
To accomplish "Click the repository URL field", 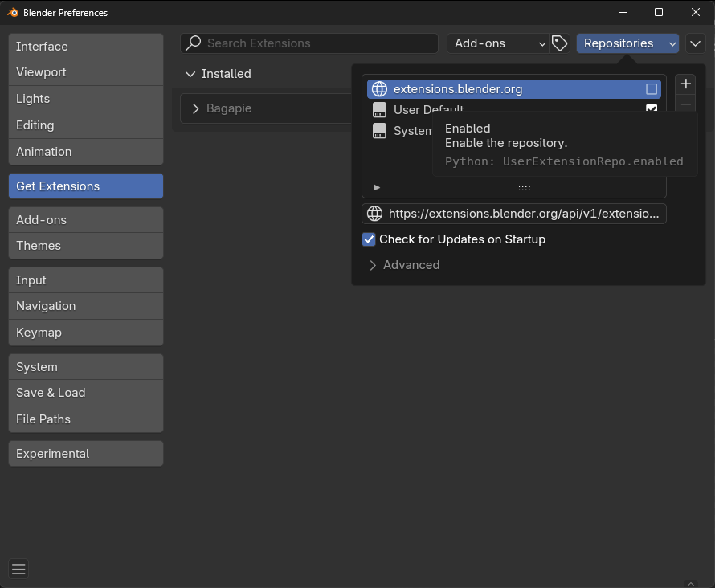I will pos(514,214).
